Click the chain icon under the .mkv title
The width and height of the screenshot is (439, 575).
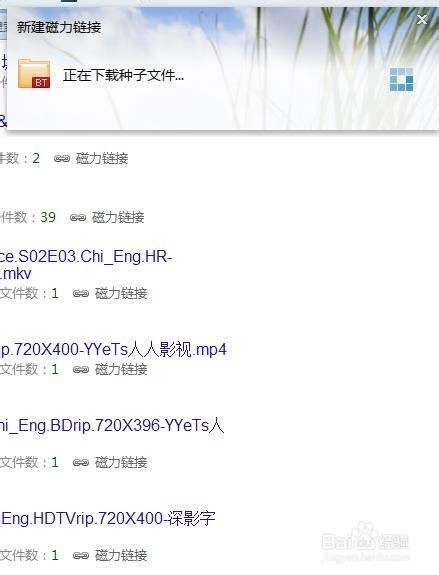pos(81,293)
